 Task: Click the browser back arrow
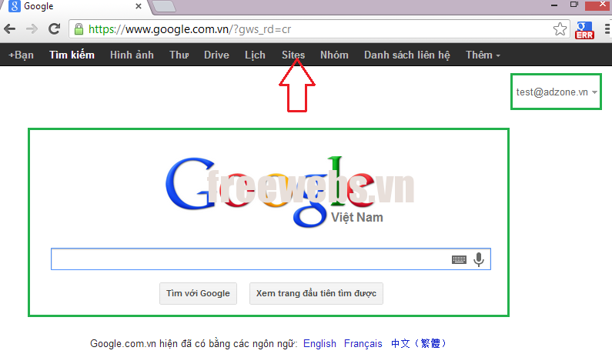click(x=10, y=29)
